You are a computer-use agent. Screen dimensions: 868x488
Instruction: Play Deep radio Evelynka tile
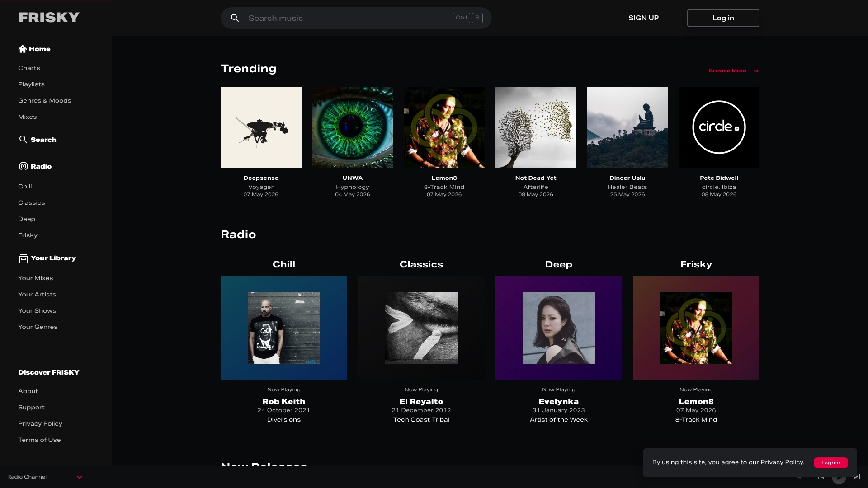(x=559, y=328)
